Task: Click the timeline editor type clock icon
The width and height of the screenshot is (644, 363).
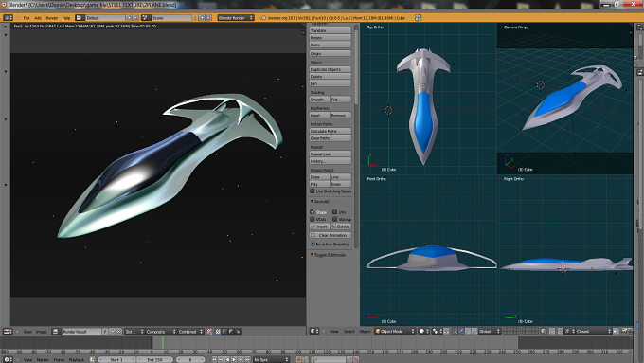Action: click(x=7, y=360)
